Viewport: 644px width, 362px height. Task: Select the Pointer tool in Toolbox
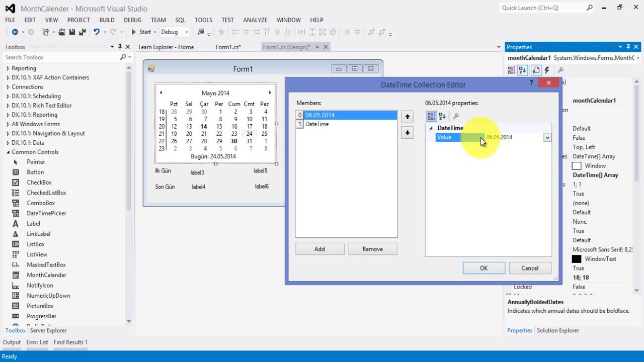click(x=35, y=162)
